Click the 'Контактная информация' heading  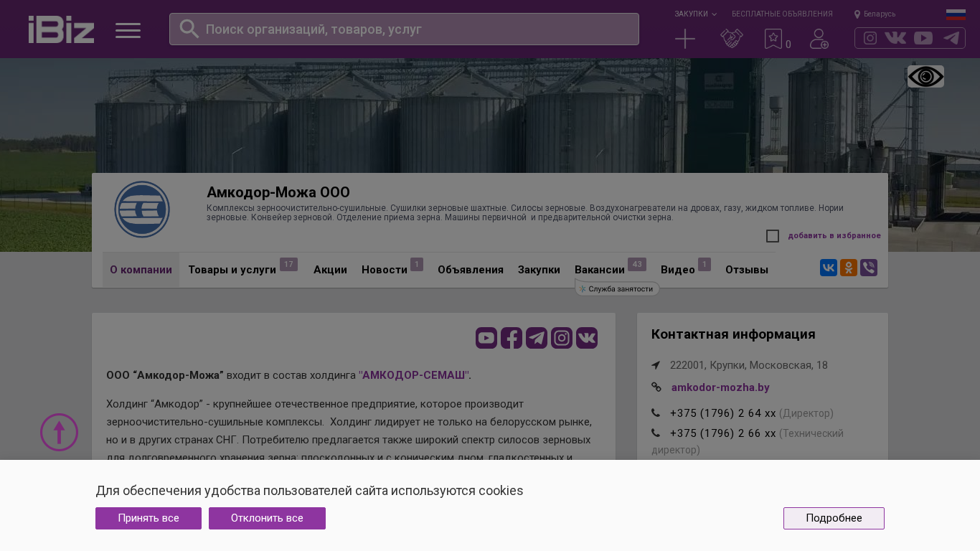[x=733, y=334]
